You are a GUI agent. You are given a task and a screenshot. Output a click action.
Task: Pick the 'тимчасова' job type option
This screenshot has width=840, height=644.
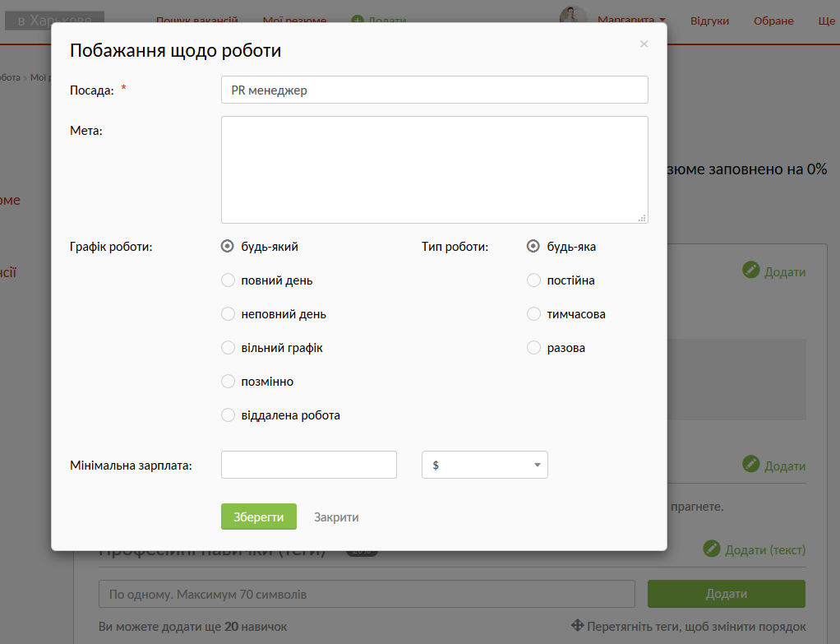click(534, 314)
